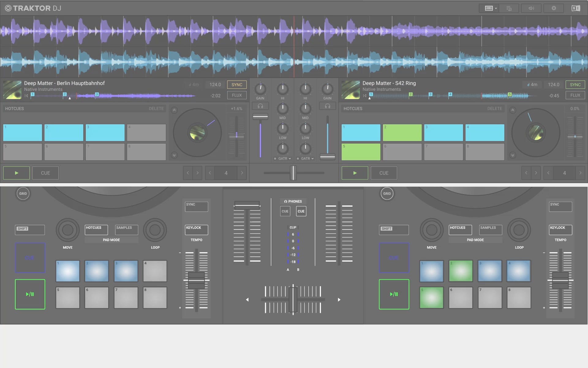
Task: Click the left deck 124.0 BPM display
Action: pos(215,85)
